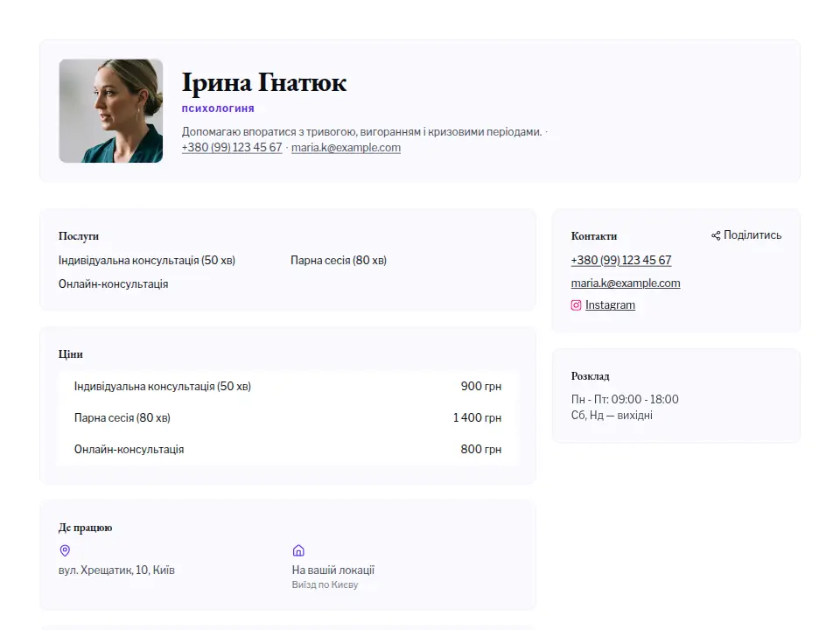The width and height of the screenshot is (840, 630).
Task: Click the name heading Ірина Гнатюк
Action: [264, 82]
